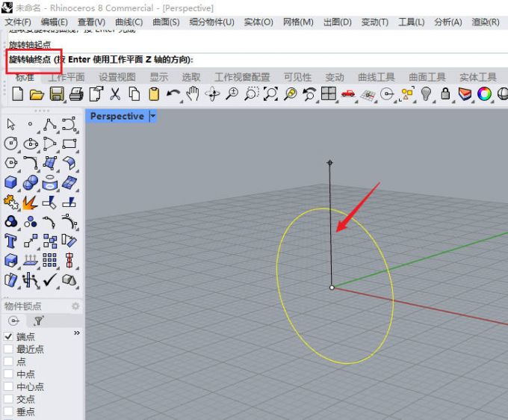Click the axis top endpoint marker

(x=329, y=163)
